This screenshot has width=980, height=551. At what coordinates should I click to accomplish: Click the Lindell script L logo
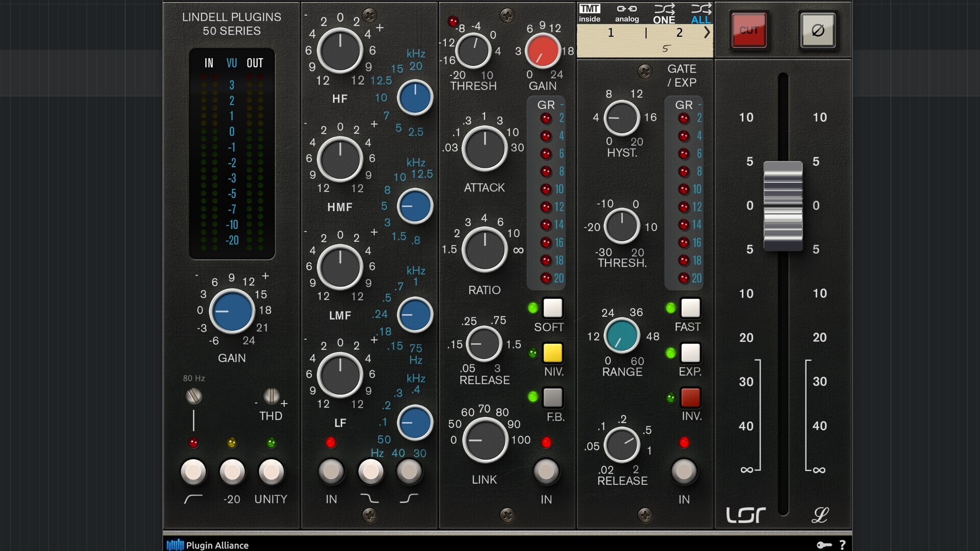pyautogui.click(x=820, y=515)
